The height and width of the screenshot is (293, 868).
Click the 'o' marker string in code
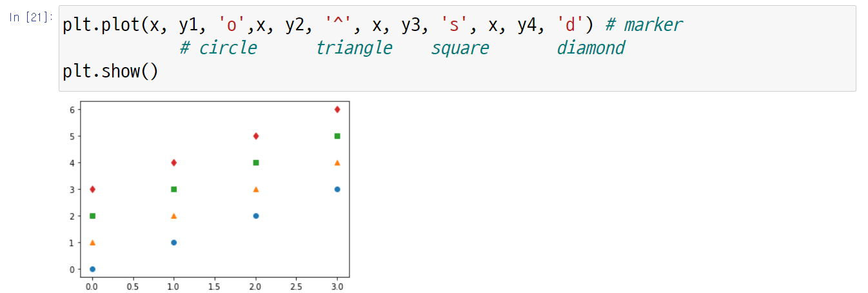(x=233, y=25)
